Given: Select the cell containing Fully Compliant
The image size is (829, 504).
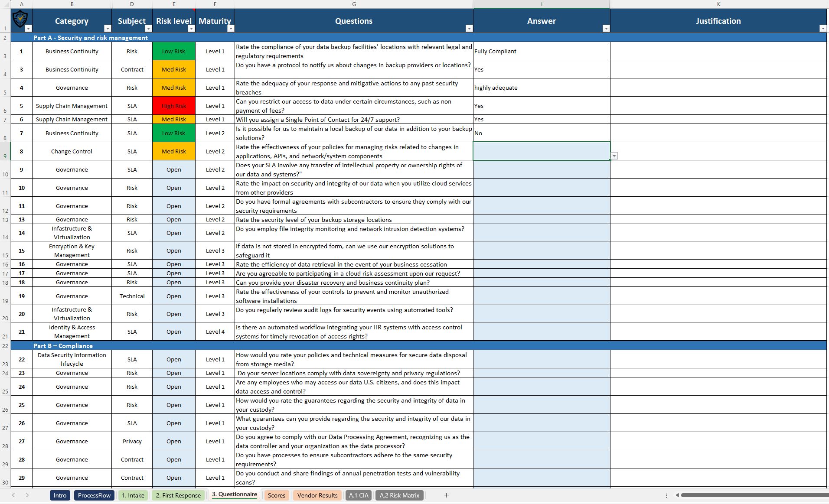Looking at the screenshot, I should tap(541, 51).
